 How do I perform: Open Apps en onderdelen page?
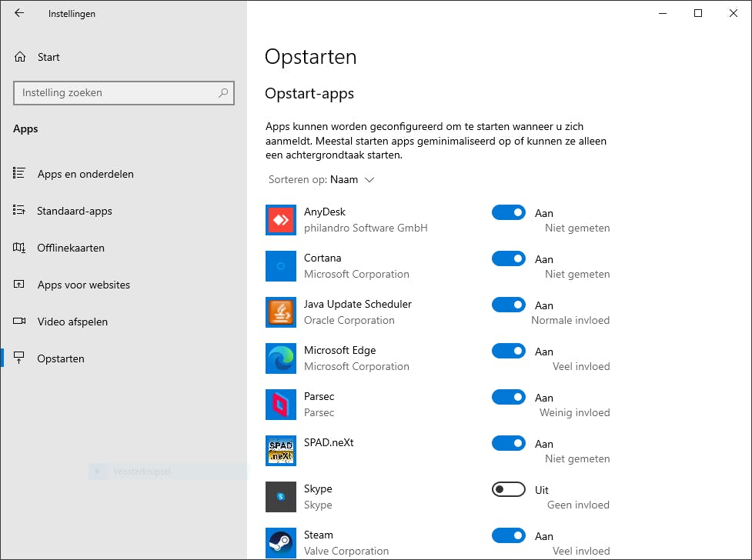(x=85, y=174)
